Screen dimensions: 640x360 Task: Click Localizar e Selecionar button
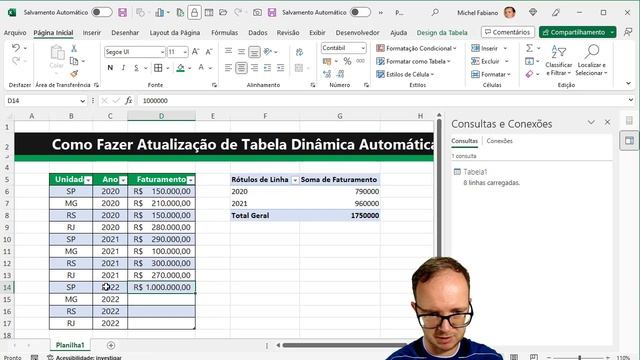(591, 60)
